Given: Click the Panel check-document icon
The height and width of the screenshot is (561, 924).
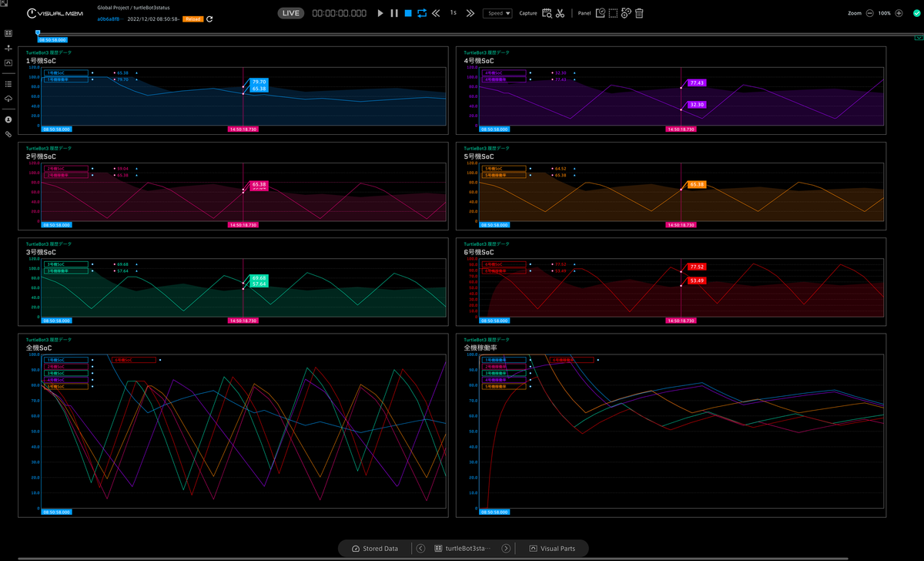Looking at the screenshot, I should (x=600, y=13).
